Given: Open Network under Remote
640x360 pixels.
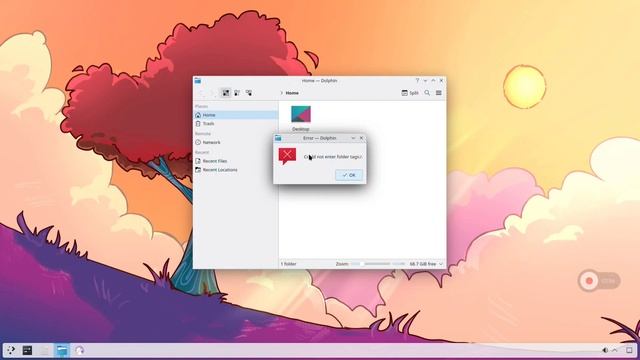Looking at the screenshot, I should 236,142.
